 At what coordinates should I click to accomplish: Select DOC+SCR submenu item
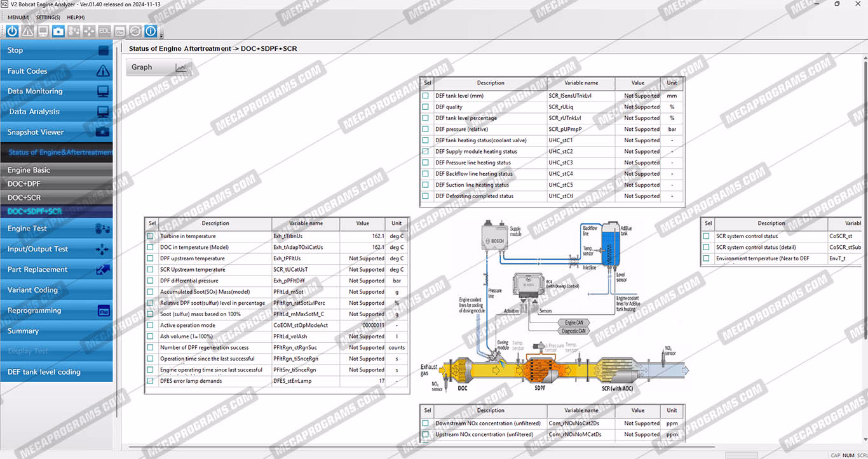coord(57,198)
